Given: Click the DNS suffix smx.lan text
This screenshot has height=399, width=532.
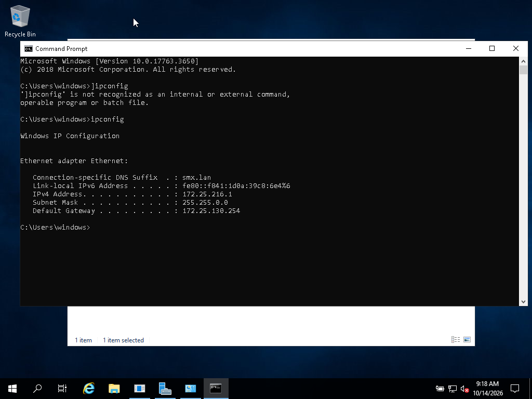Looking at the screenshot, I should (x=196, y=178).
